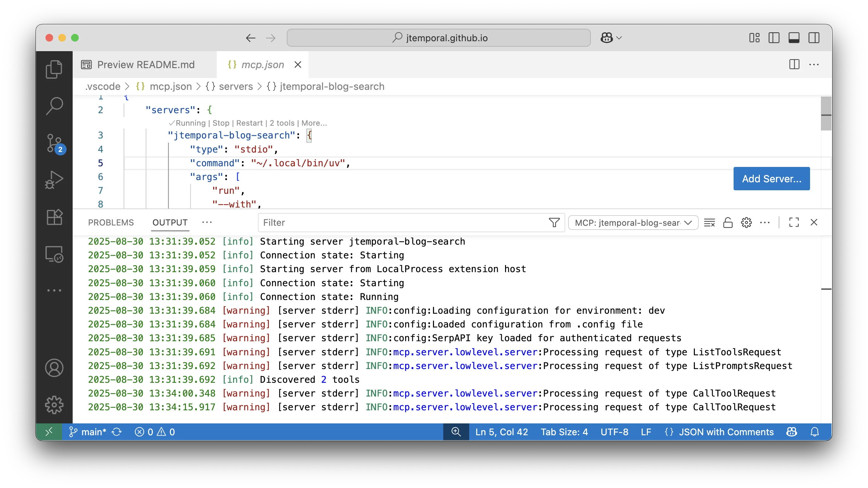Toggle the zoom magnifier in status bar
This screenshot has width=868, height=488.
(456, 432)
